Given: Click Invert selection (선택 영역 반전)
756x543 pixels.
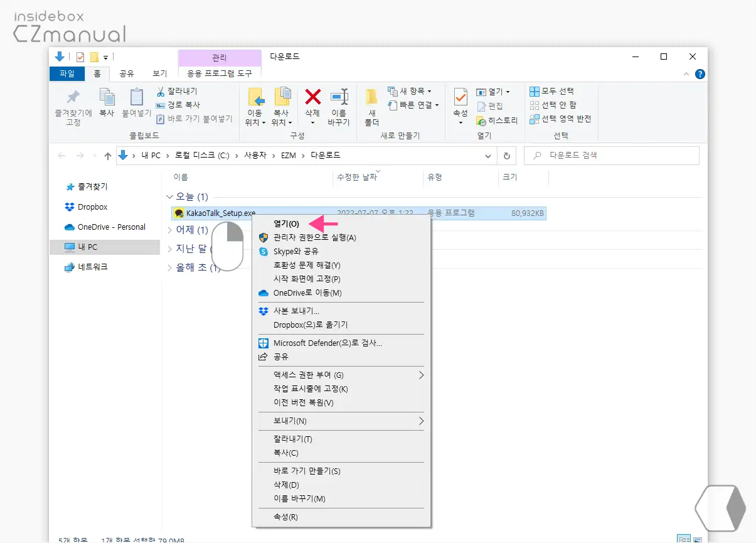Looking at the screenshot, I should pos(560,119).
